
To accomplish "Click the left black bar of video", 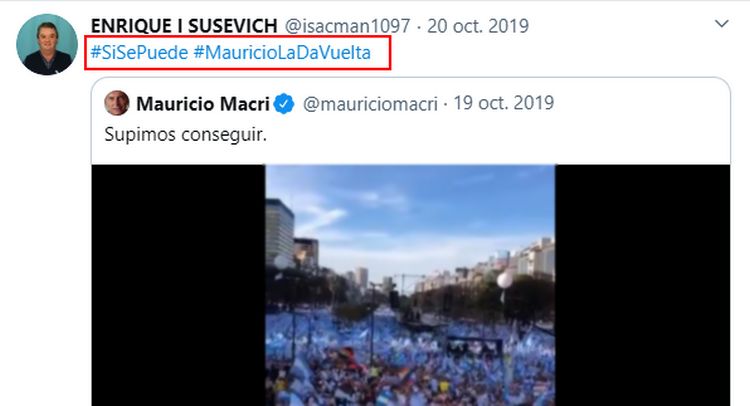I will 178,285.
